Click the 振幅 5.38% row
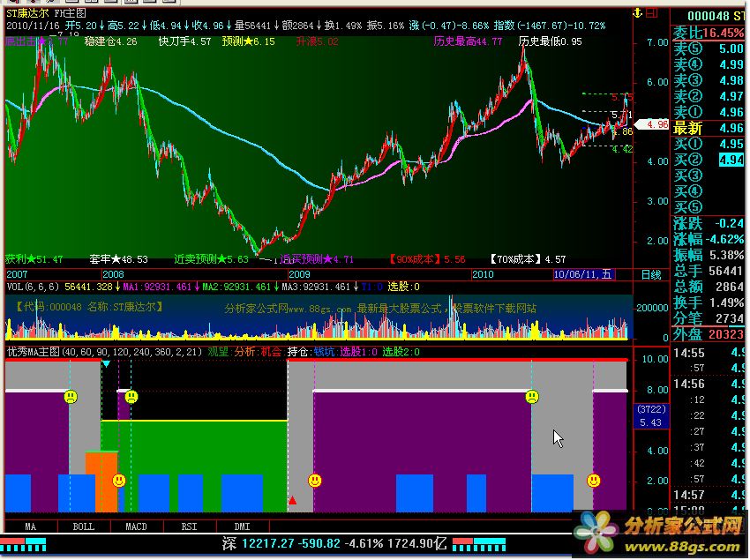 (709, 254)
